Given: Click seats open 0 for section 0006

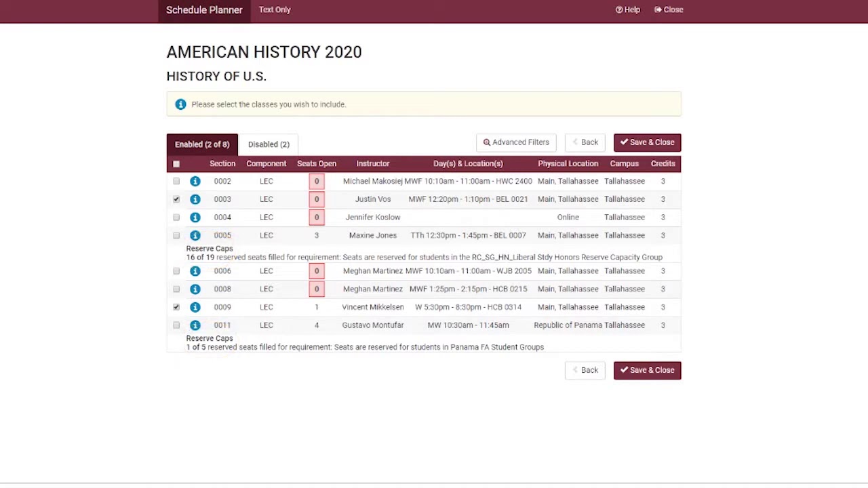Looking at the screenshot, I should [317, 271].
